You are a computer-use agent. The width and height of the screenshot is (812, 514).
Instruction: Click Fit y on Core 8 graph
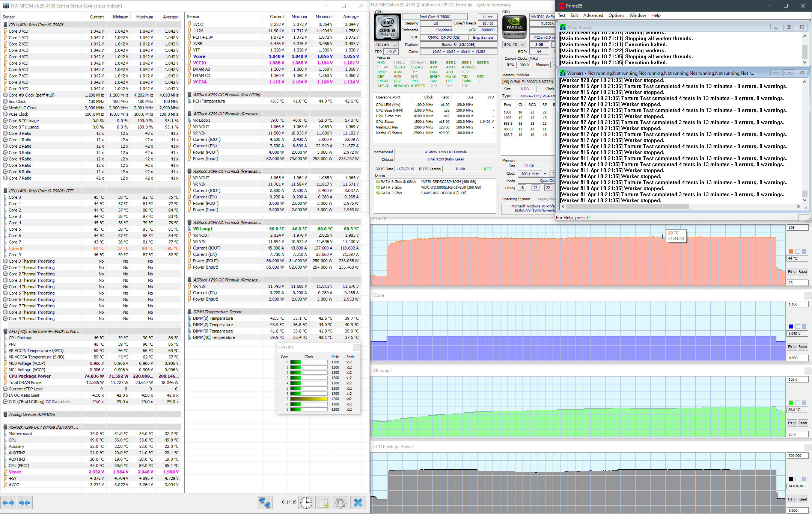click(x=792, y=272)
